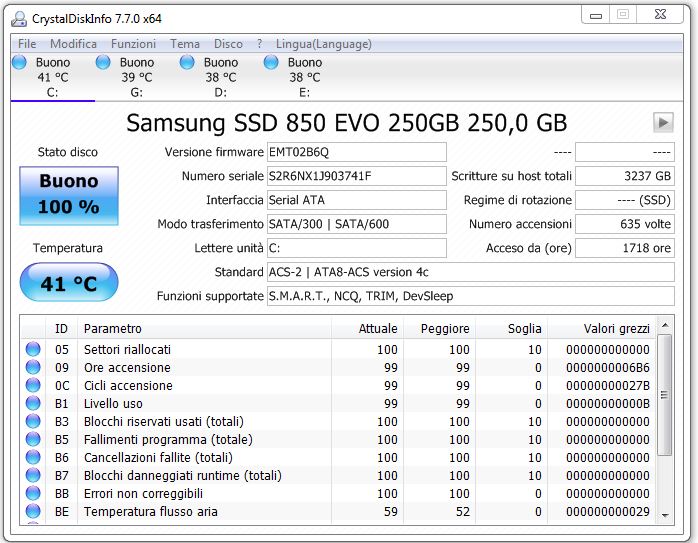This screenshot has width=698, height=543.
Task: Click the CrystalDiskInfo title bar app icon
Action: click(x=19, y=19)
